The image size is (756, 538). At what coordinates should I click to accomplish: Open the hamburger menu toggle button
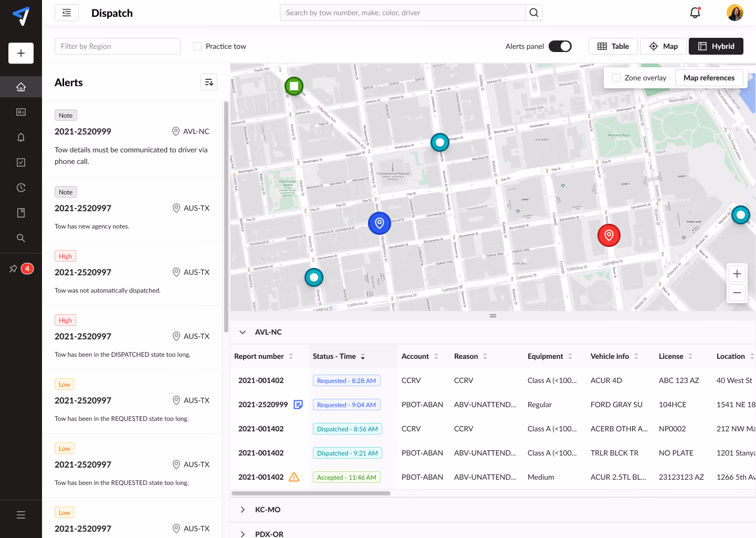click(x=67, y=13)
